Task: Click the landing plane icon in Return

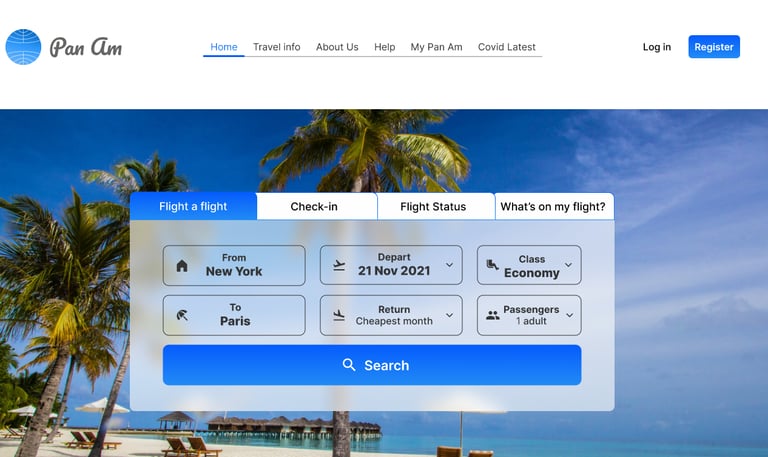Action: tap(339, 315)
